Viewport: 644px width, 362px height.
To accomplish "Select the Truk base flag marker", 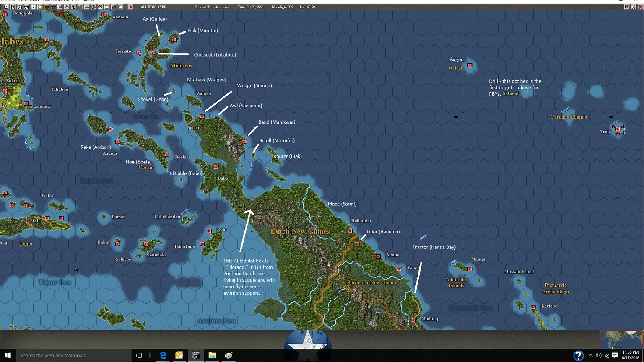I will point(618,129).
